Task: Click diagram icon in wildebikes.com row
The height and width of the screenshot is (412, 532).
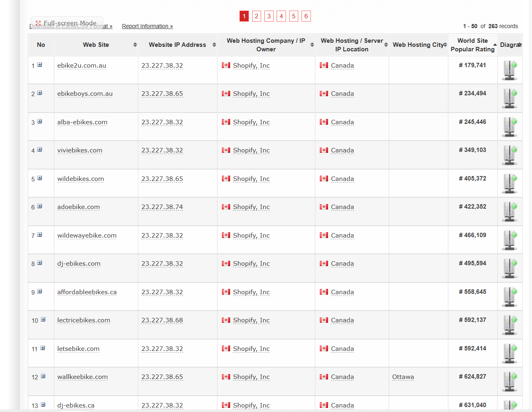Action: click(x=510, y=183)
